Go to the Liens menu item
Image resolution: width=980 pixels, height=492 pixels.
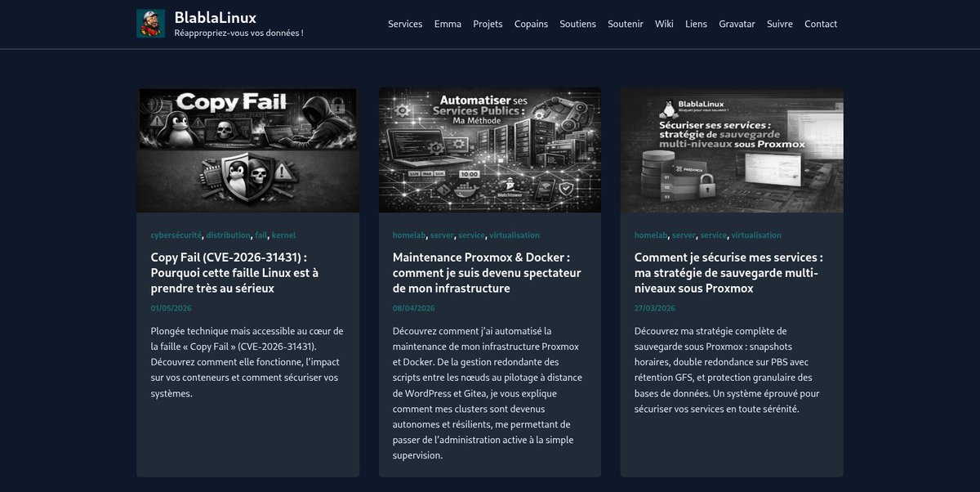[x=697, y=24]
